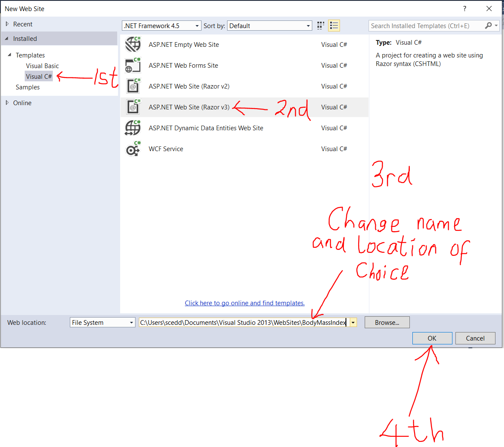Select the Dynamic Data Entities Web Site icon

133,128
